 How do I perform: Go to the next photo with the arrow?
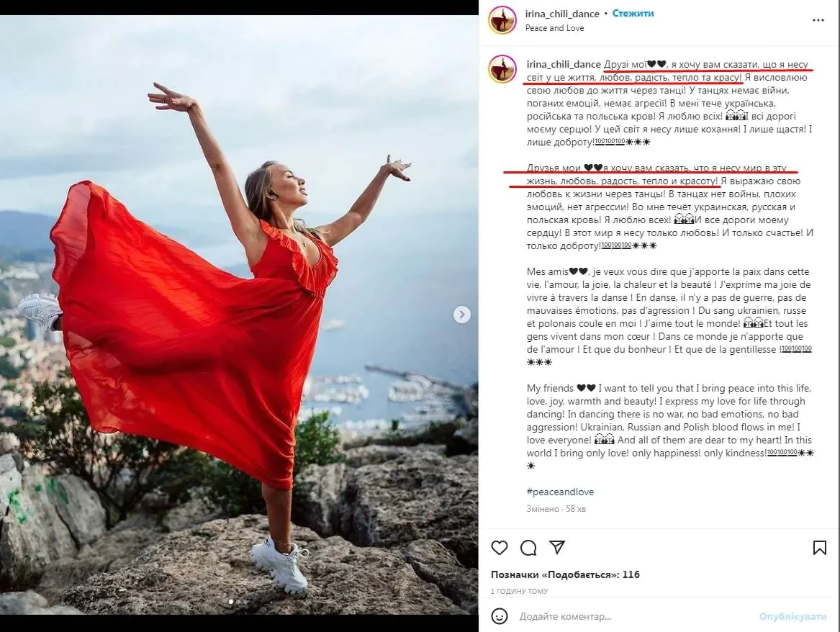pos(462,315)
